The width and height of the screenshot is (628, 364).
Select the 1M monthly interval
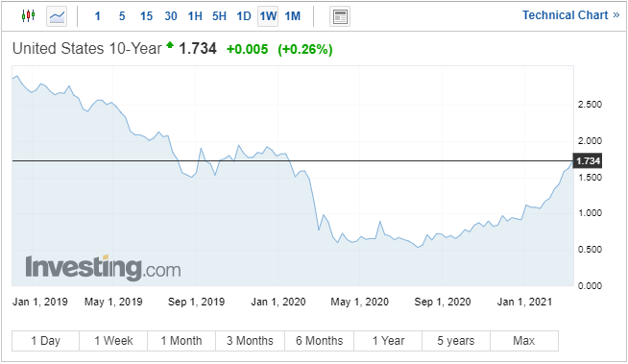click(x=292, y=16)
